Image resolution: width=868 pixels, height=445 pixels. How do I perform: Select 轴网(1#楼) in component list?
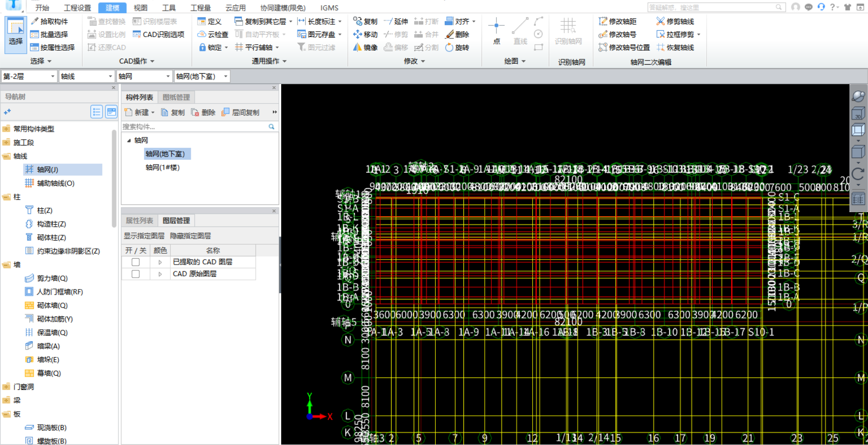tap(163, 168)
